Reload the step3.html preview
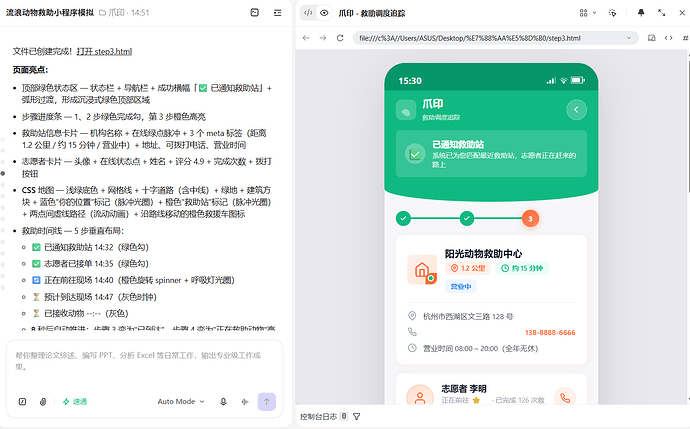Image resolution: width=690 pixels, height=429 pixels. point(340,38)
